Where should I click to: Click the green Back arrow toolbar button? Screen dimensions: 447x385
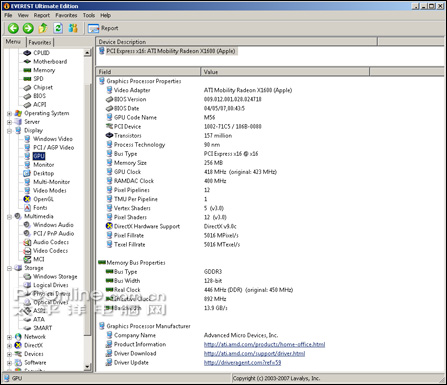coord(13,28)
